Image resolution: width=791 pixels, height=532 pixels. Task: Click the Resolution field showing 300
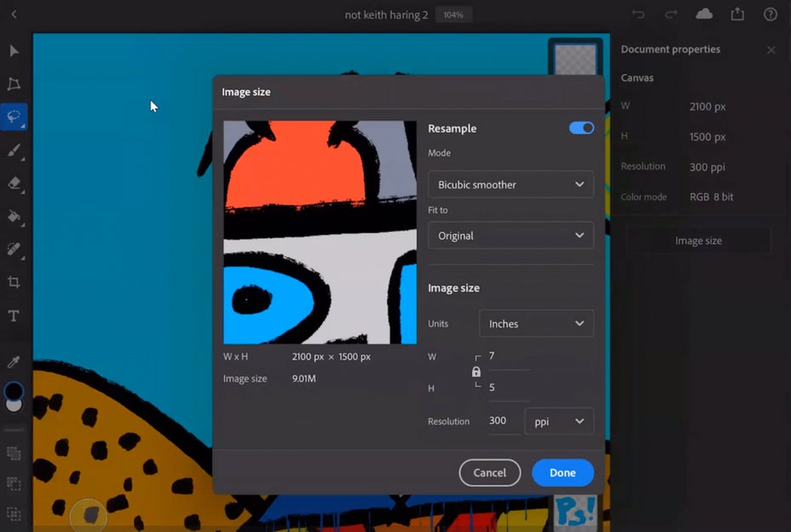click(504, 421)
